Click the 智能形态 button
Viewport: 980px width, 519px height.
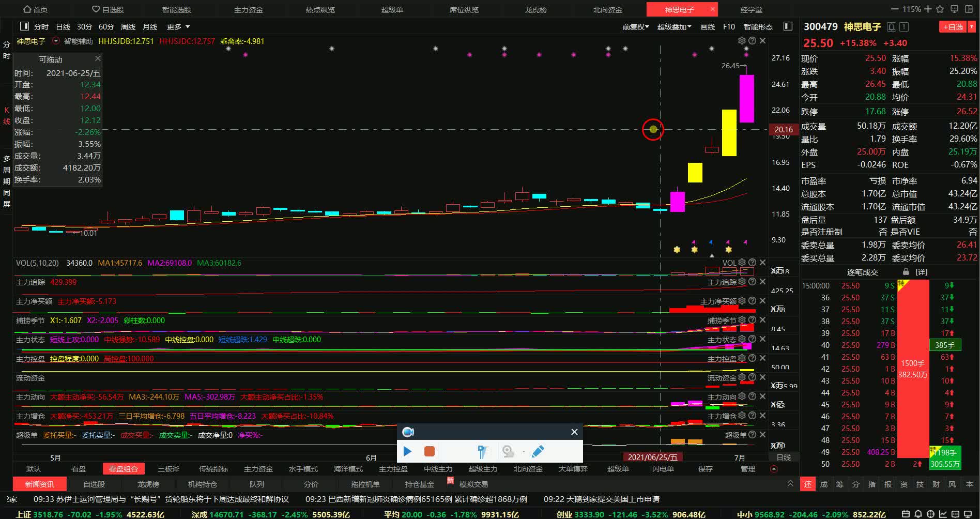[758, 27]
